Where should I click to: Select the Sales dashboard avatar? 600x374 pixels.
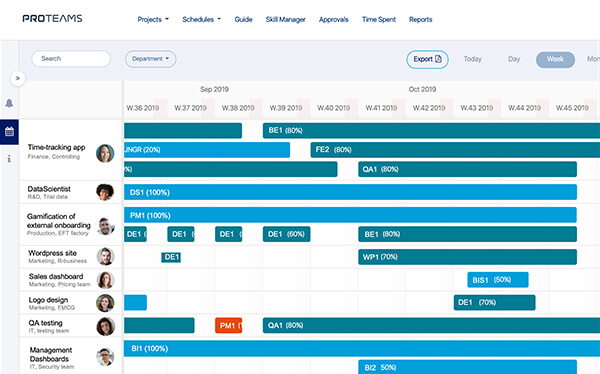[105, 280]
